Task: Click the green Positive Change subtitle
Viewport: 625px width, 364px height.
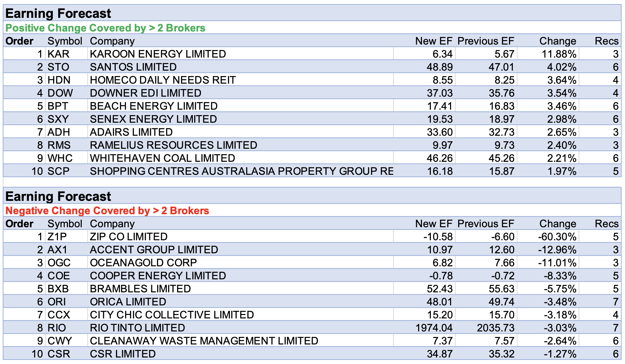Action: (105, 28)
